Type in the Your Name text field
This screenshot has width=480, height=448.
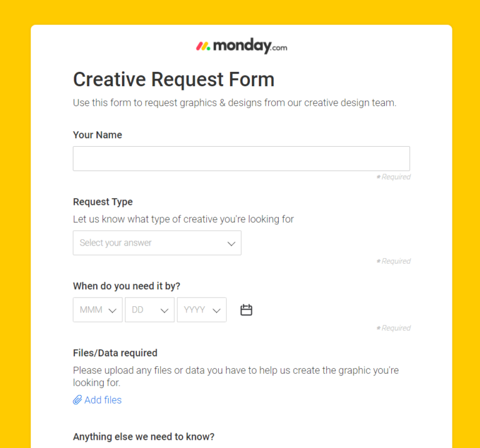coord(241,159)
